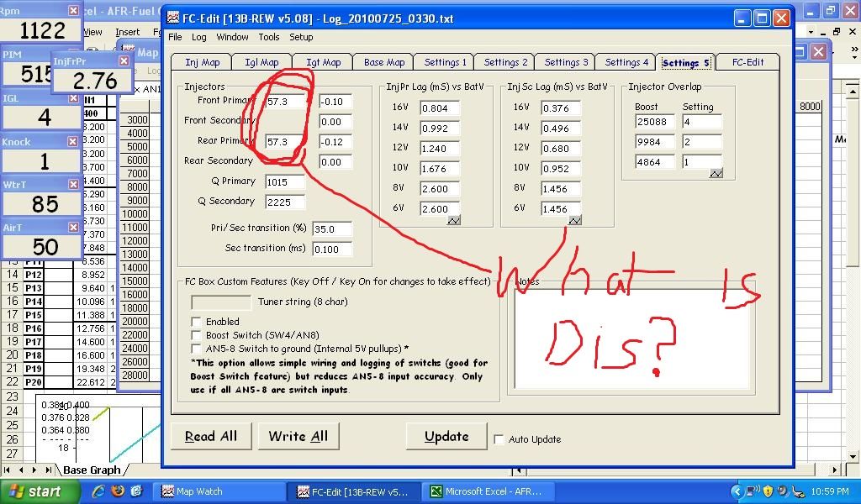Click the Pri/Sec transition (%) field
The height and width of the screenshot is (504, 861).
[331, 229]
